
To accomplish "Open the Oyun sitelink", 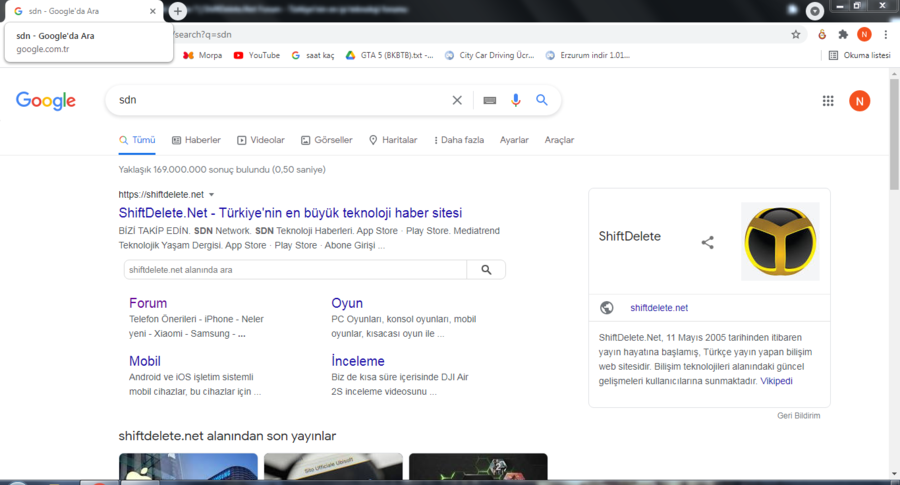I will pyautogui.click(x=347, y=303).
